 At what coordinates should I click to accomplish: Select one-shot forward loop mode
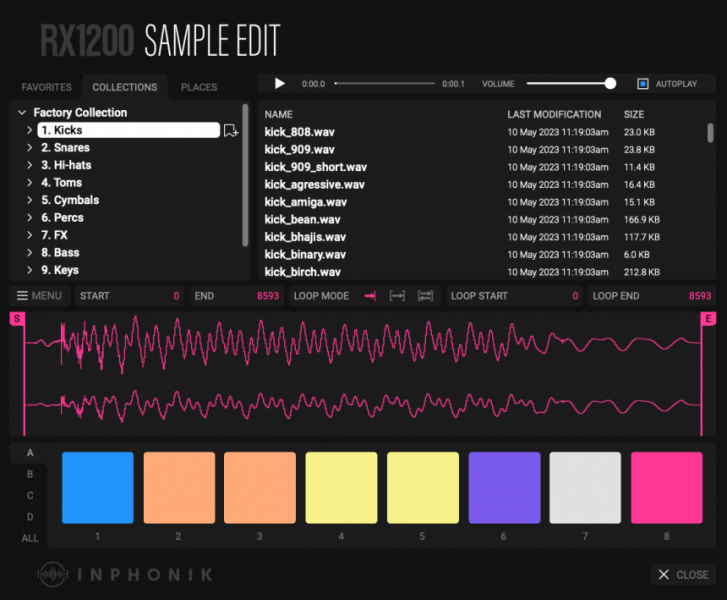tap(370, 296)
